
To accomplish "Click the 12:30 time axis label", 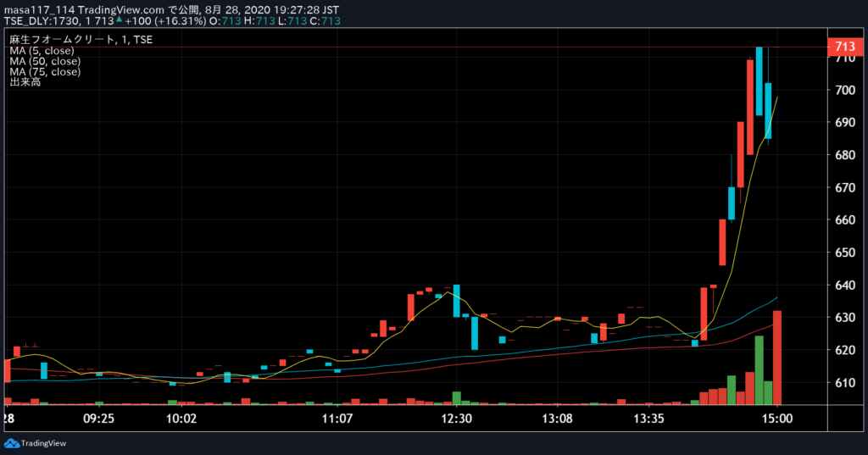I will tap(457, 419).
